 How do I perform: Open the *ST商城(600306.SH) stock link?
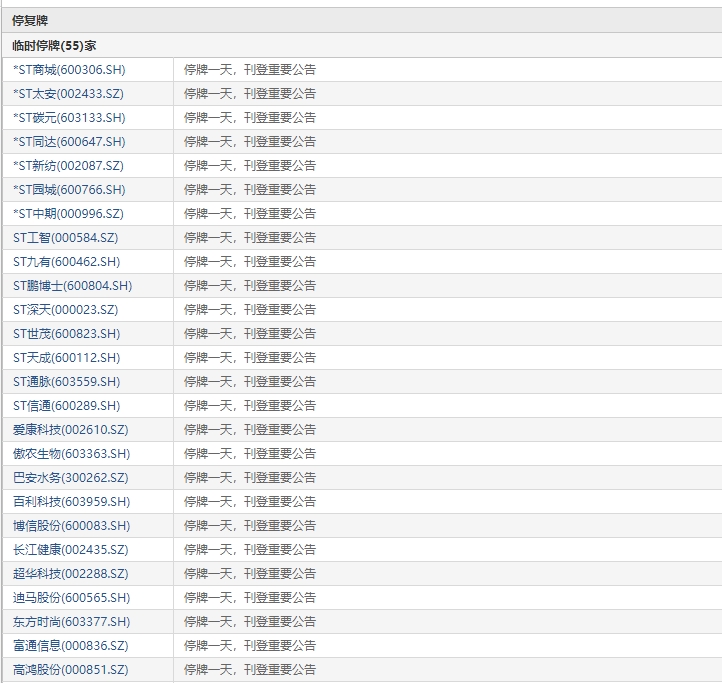(x=69, y=70)
